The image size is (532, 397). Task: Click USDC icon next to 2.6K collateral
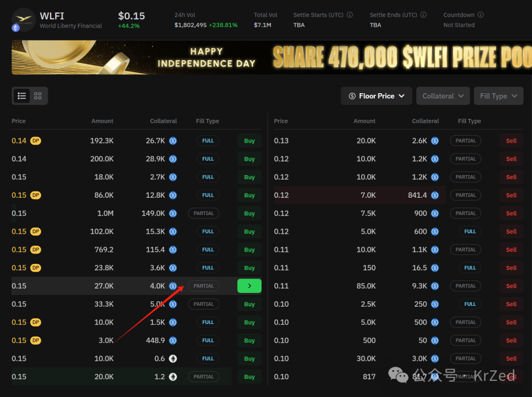pos(435,141)
